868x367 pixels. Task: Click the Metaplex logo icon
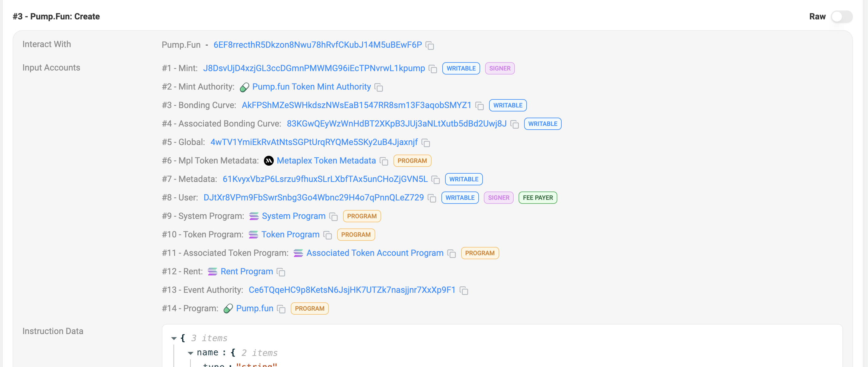[x=269, y=161]
